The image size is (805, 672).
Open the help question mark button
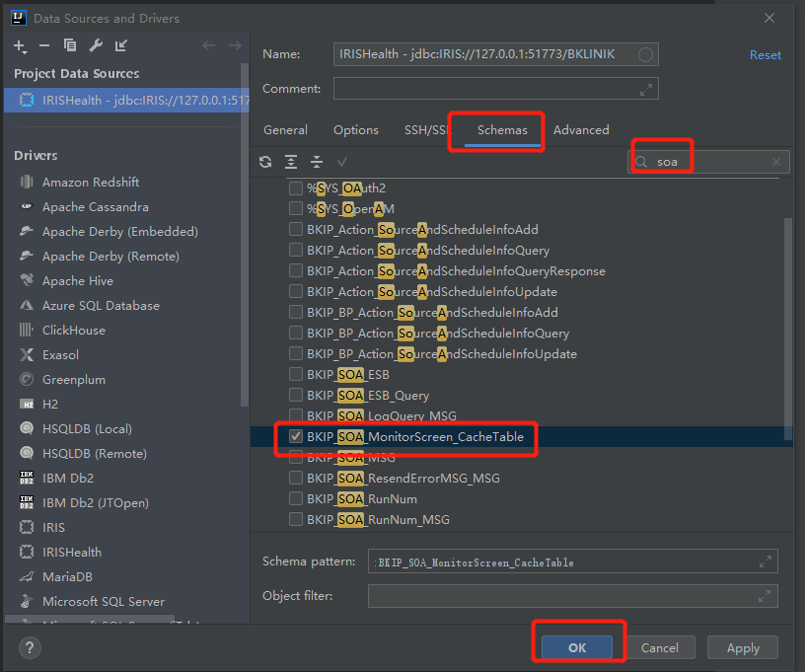(x=30, y=647)
